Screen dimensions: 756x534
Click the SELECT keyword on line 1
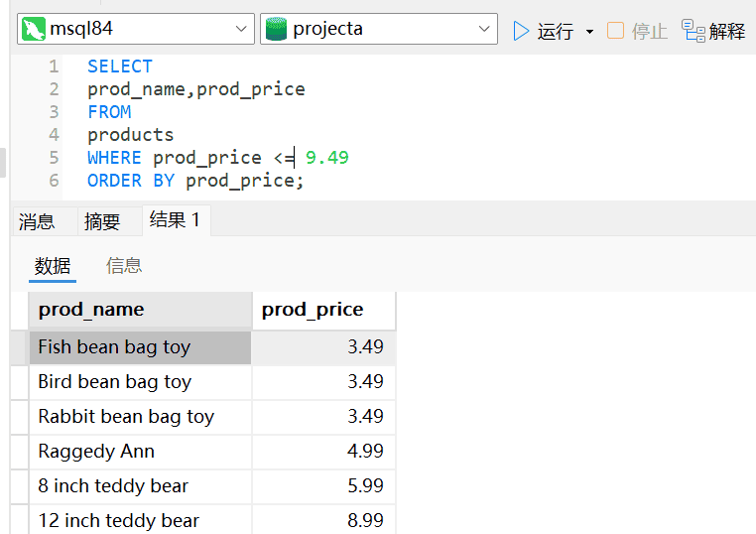(120, 67)
